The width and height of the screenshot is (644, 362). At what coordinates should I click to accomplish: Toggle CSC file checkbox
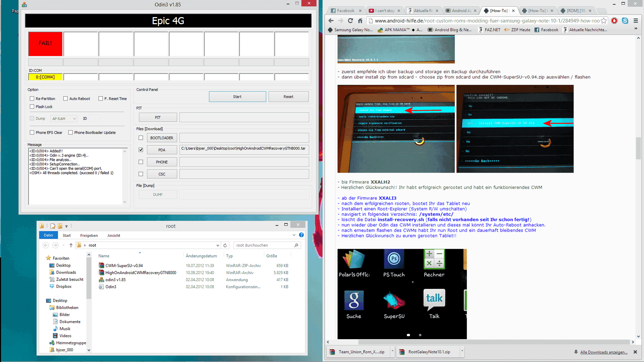click(141, 174)
